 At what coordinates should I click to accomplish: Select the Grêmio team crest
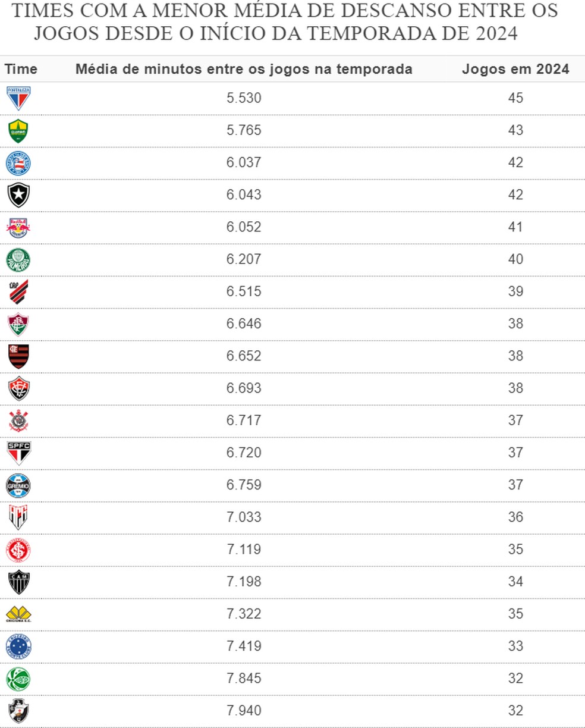tap(18, 485)
